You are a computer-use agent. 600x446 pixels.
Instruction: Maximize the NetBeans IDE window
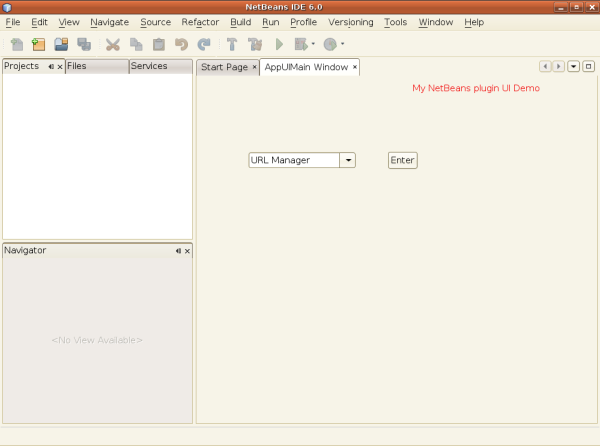pos(576,7)
